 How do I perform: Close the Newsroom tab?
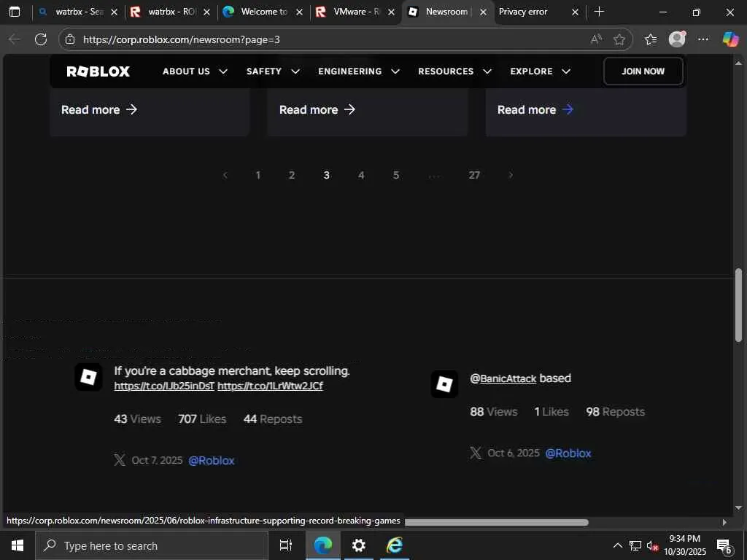pyautogui.click(x=483, y=12)
